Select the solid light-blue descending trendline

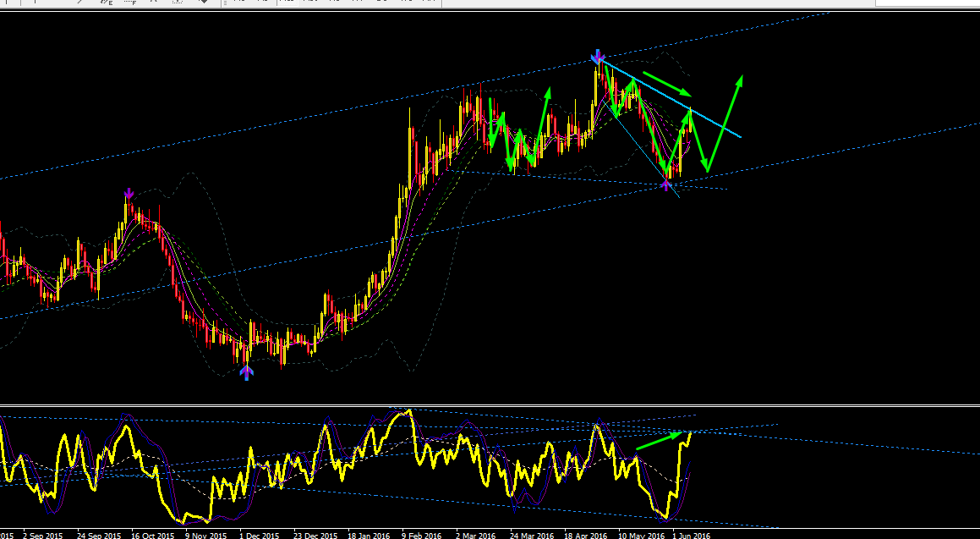click(670, 97)
